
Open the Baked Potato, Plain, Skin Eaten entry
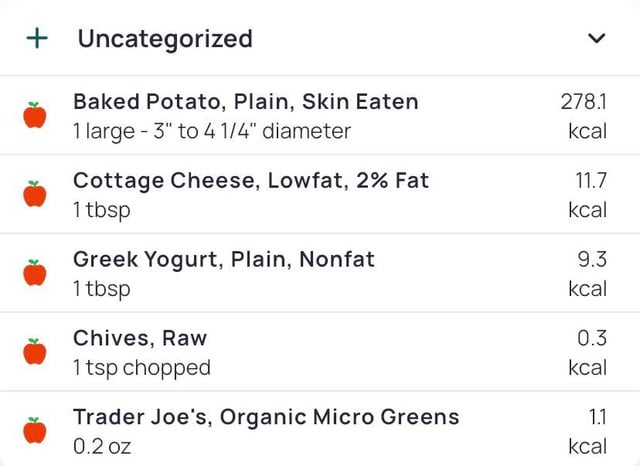click(x=246, y=102)
